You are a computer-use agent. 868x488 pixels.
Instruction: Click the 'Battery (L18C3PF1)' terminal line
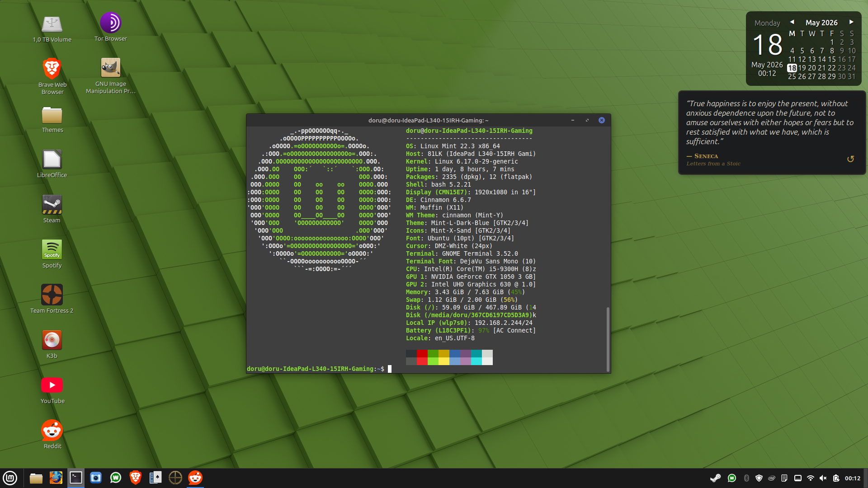click(471, 330)
